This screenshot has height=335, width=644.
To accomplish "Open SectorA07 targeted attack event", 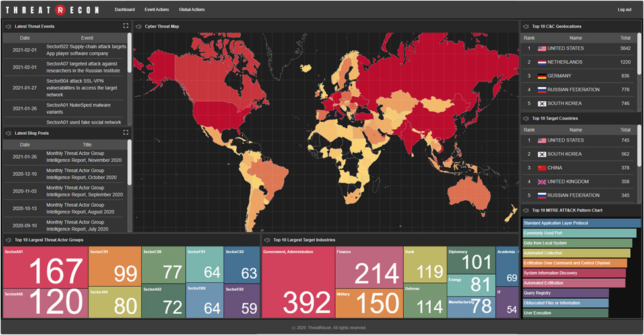I will [83, 67].
